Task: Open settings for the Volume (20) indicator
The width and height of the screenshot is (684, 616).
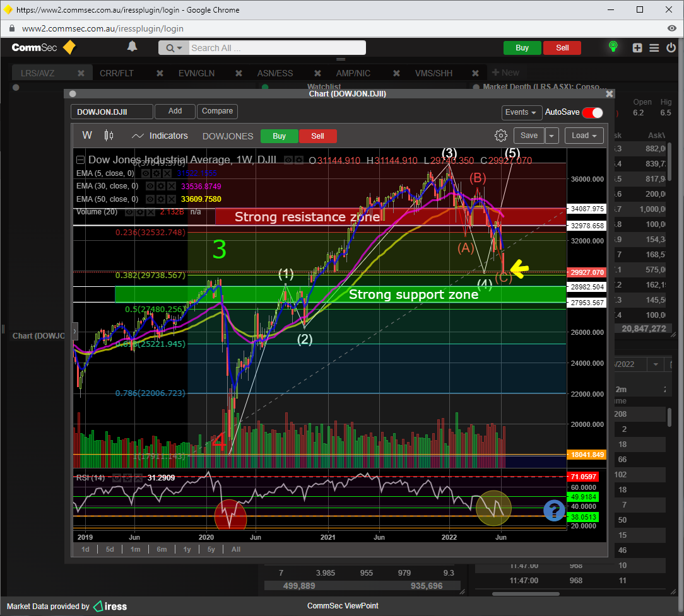Action: (140, 212)
